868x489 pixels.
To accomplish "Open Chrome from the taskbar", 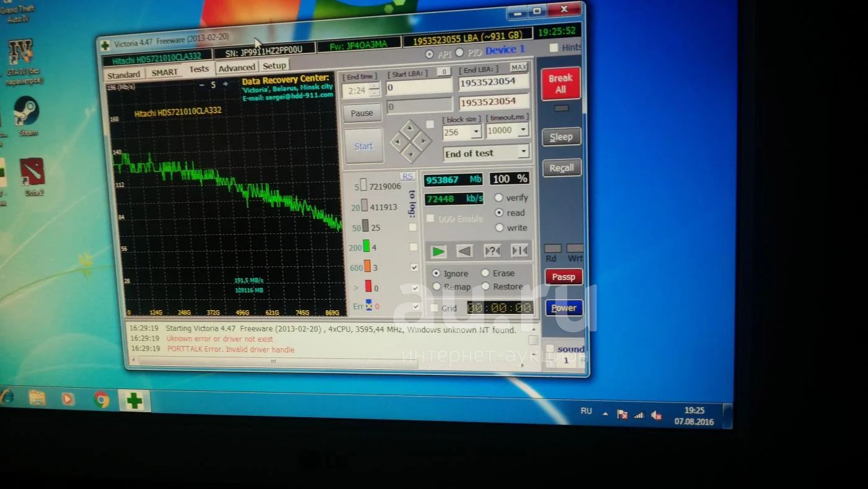I will (102, 400).
